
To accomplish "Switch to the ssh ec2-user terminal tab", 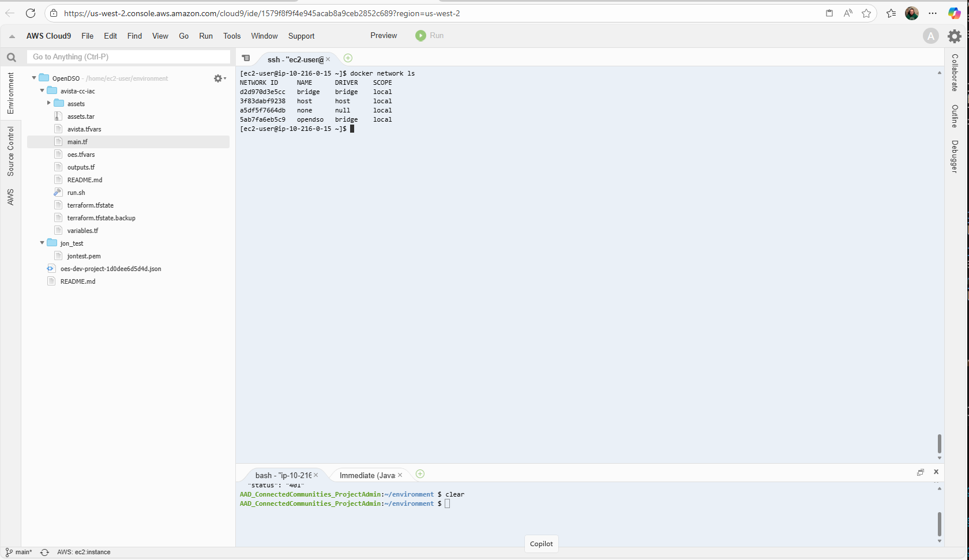I will pos(295,59).
